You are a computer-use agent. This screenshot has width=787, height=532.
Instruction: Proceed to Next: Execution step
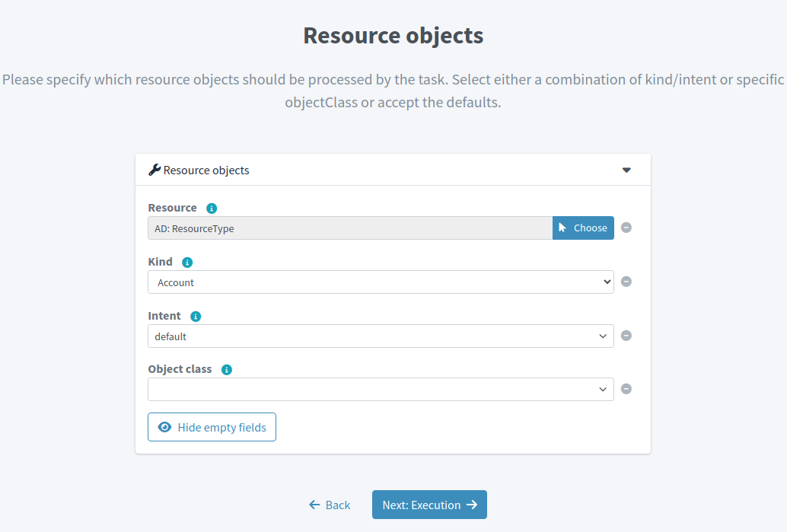[x=429, y=505]
